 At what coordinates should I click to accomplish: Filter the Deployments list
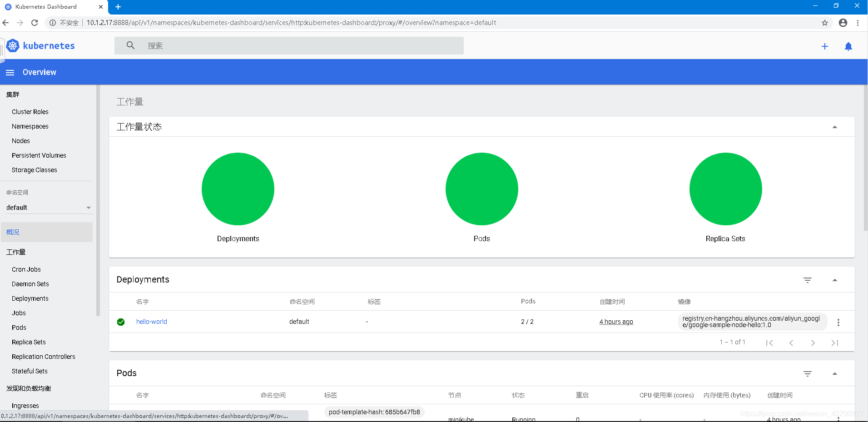[x=808, y=280]
